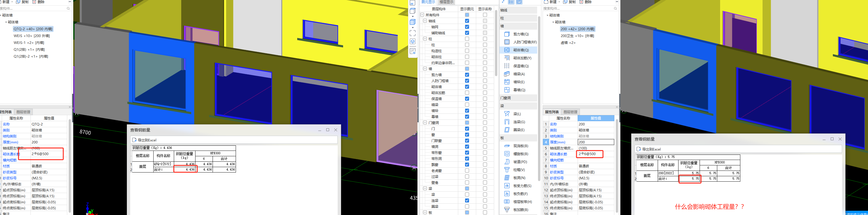Select the 人防门框墙(RF) icon

click(506, 42)
